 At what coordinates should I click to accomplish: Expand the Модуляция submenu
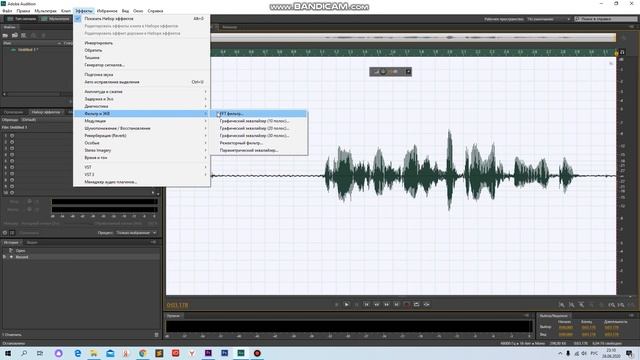[142, 121]
